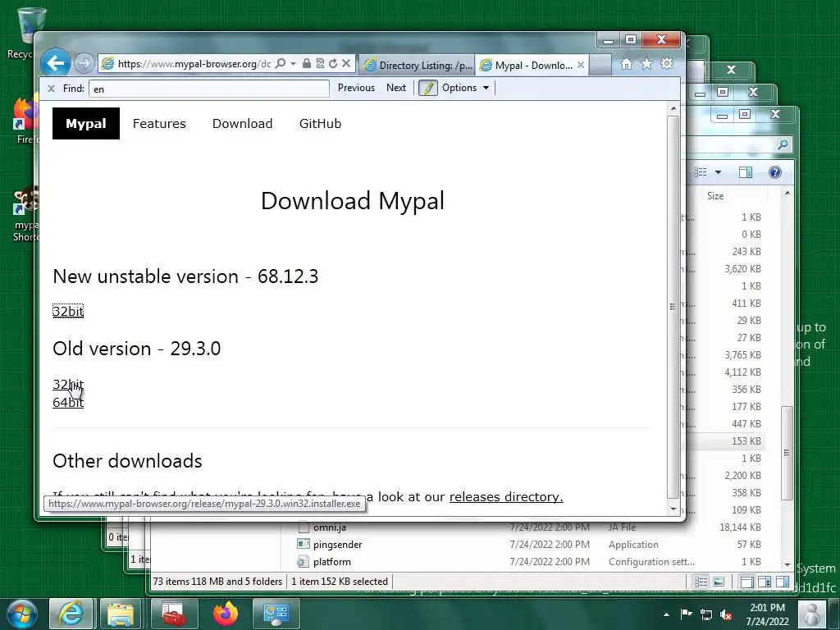Close the Mypal - Download tab
Viewport: 840px width, 630px height.
tap(581, 66)
